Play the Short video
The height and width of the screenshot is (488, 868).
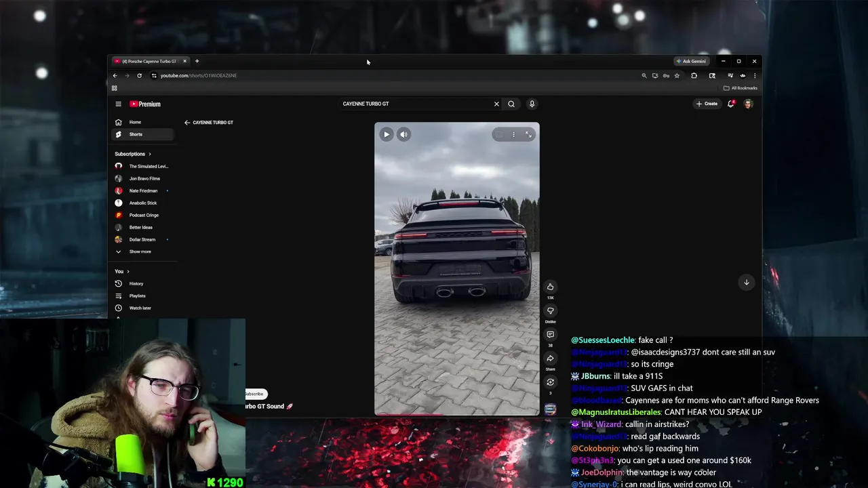[x=386, y=134]
